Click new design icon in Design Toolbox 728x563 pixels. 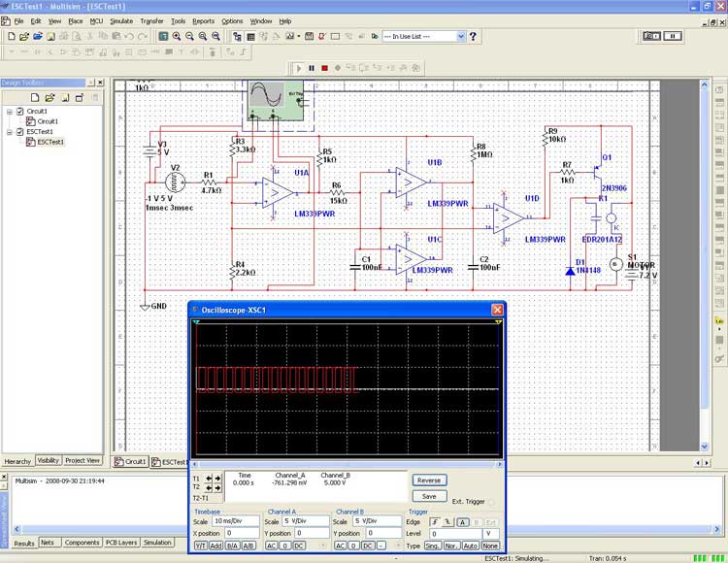click(x=35, y=97)
